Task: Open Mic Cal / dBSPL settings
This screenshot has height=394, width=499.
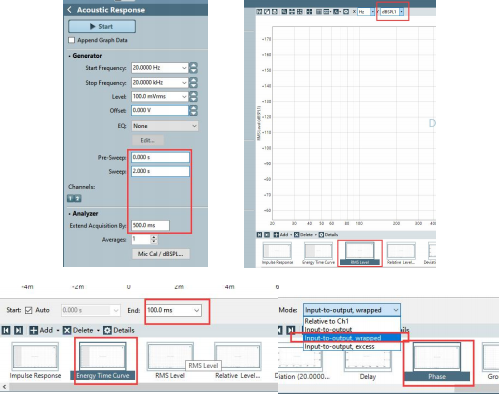Action: pos(161,254)
